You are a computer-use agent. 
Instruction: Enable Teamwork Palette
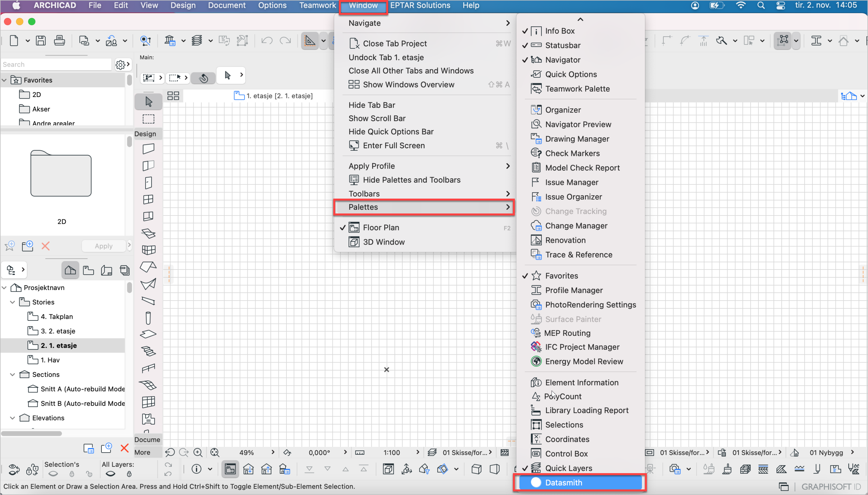[x=578, y=89]
